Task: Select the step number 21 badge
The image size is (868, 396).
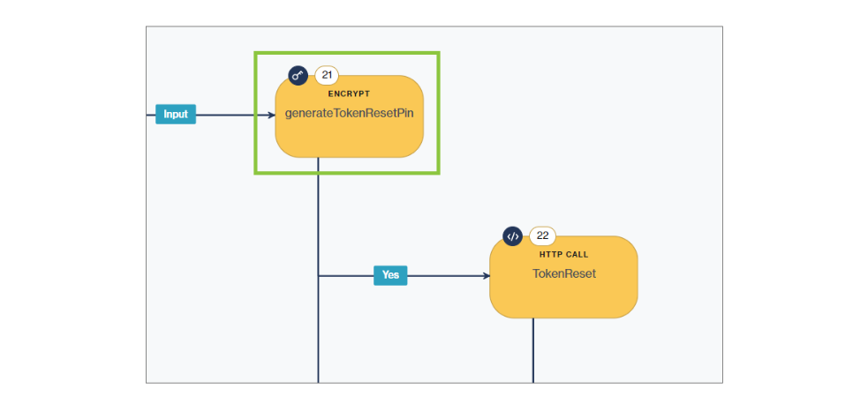Action: [327, 75]
